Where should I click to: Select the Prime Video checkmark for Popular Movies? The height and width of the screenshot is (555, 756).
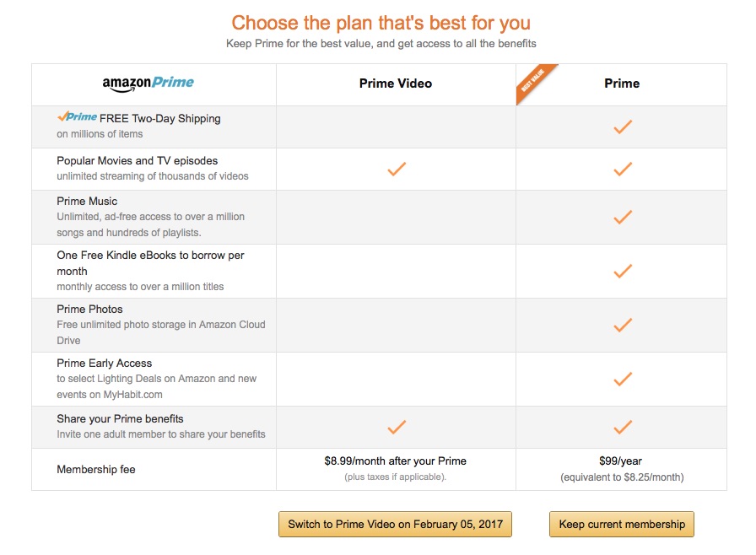(x=396, y=169)
